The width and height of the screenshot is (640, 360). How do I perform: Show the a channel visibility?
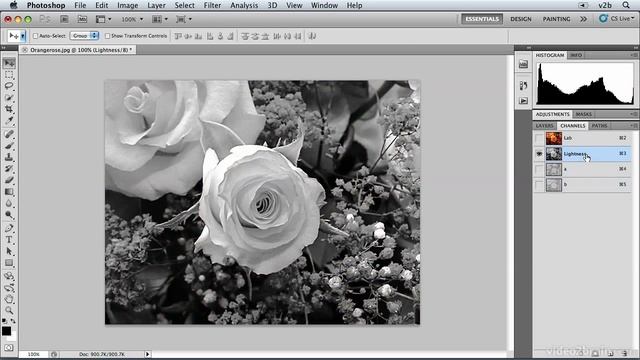click(x=539, y=169)
